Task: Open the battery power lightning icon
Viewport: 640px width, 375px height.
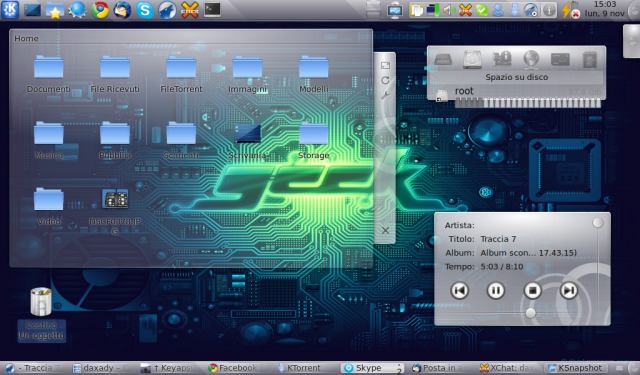Action: tap(570, 10)
